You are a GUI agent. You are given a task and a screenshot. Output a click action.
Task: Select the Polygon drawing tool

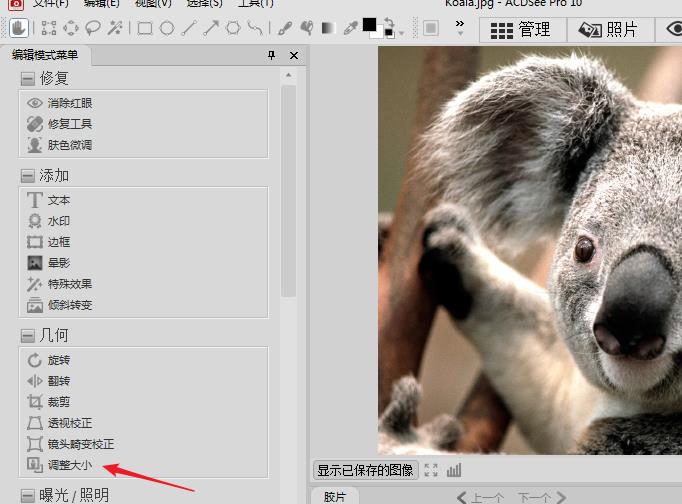233,28
